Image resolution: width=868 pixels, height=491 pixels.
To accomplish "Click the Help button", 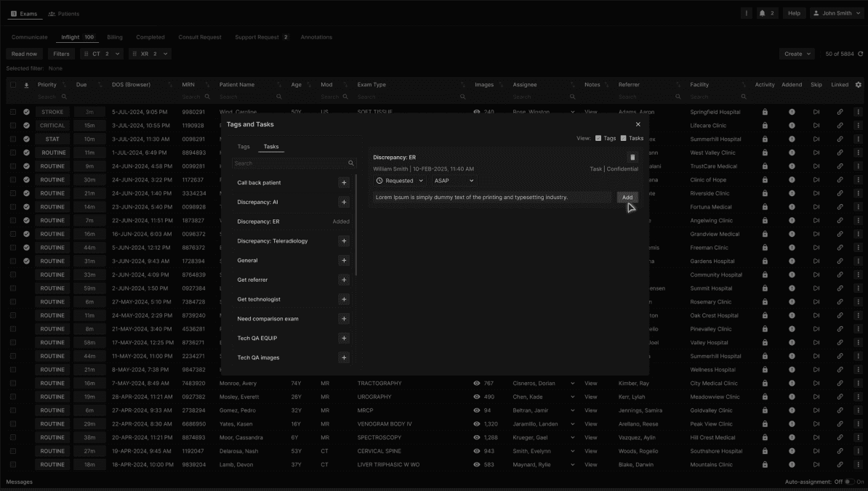I will tap(794, 13).
